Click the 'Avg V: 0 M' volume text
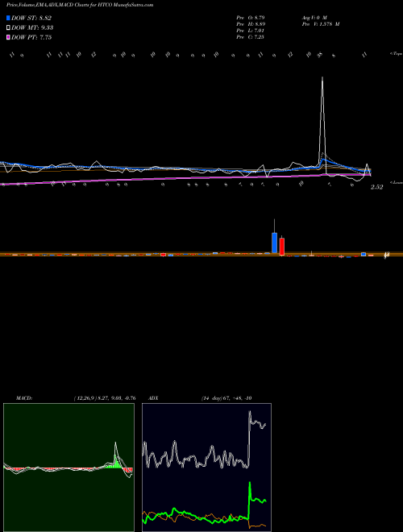Screen dimensions: 403x532 click(x=314, y=17)
